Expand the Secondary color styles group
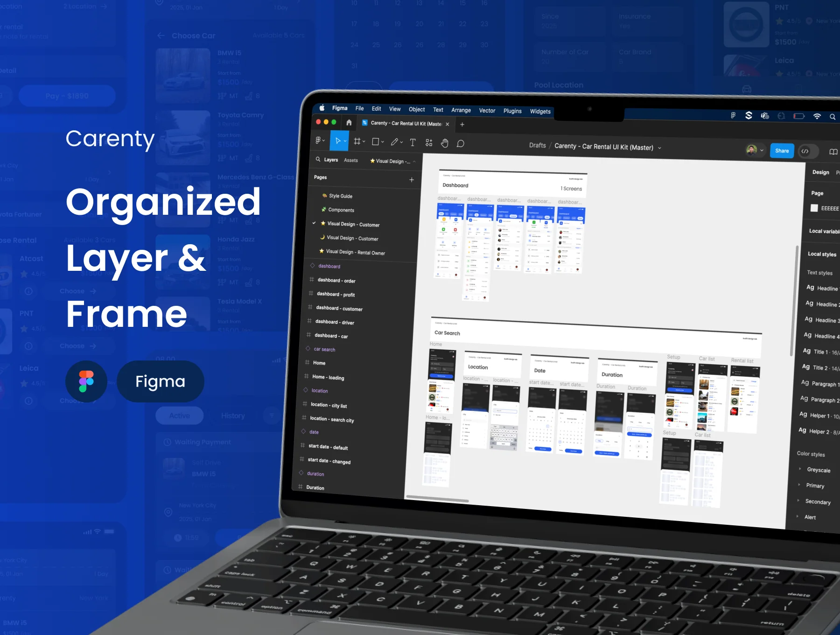Screen dimensions: 840x635 coord(798,501)
